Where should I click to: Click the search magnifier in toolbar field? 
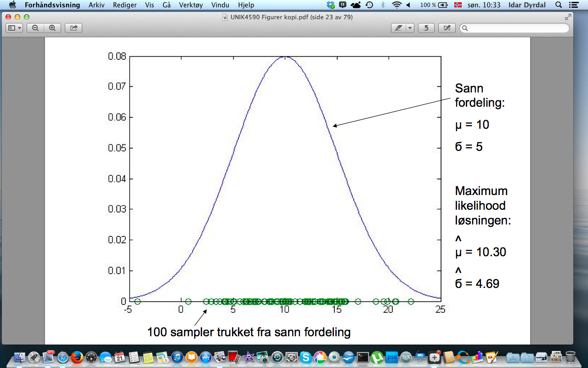point(465,28)
